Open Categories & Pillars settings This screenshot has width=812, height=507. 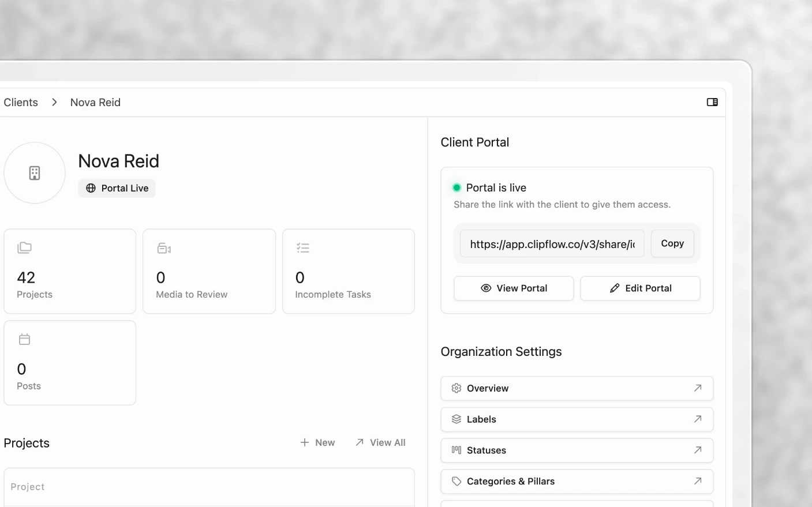click(x=577, y=481)
